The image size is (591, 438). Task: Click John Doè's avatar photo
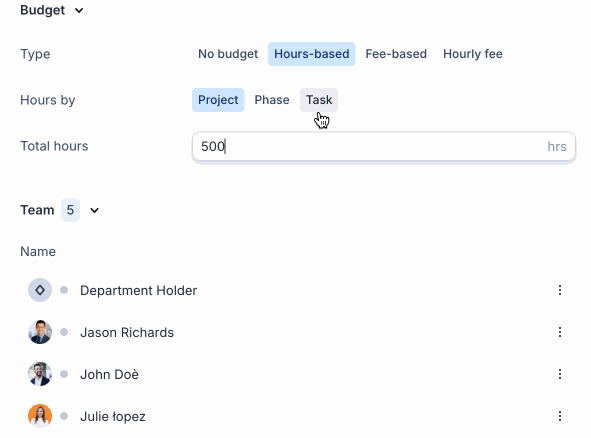[40, 374]
